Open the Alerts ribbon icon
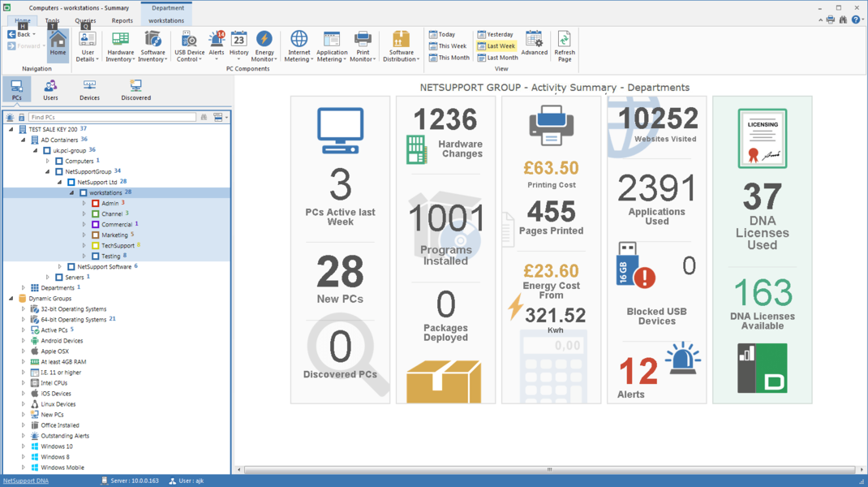This screenshot has height=487, width=868. click(x=217, y=45)
